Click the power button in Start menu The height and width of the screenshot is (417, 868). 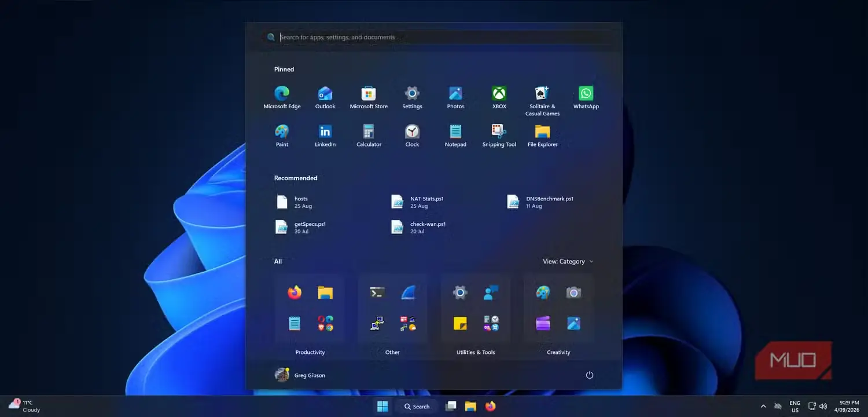click(590, 375)
